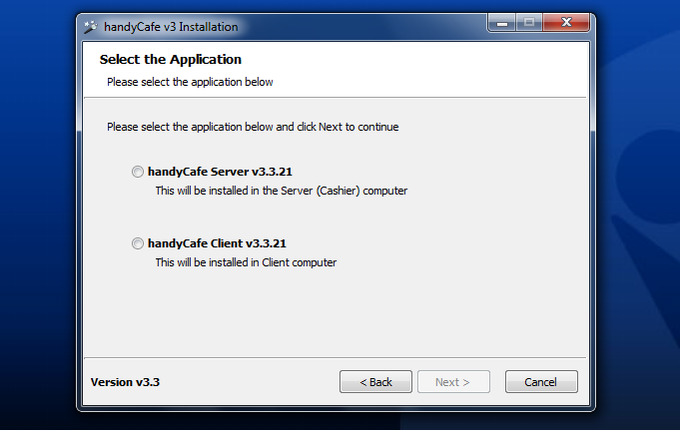Click the "Version v3.3" label

125,382
